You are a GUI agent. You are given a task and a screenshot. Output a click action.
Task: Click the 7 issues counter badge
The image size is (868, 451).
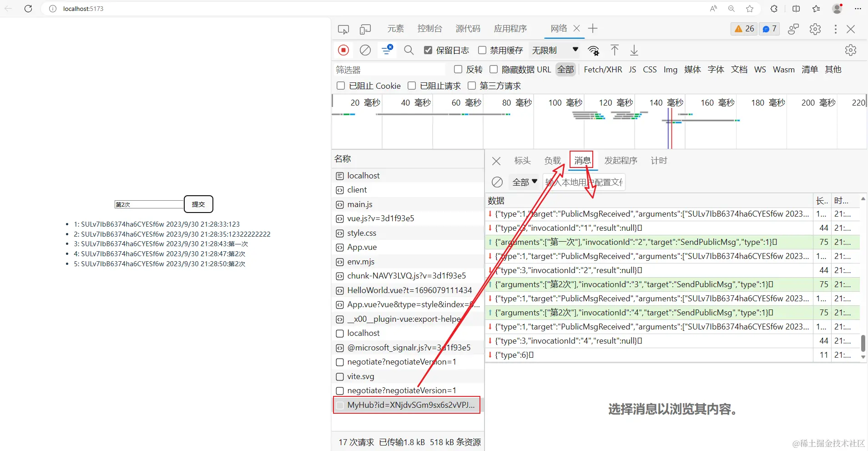coord(769,29)
